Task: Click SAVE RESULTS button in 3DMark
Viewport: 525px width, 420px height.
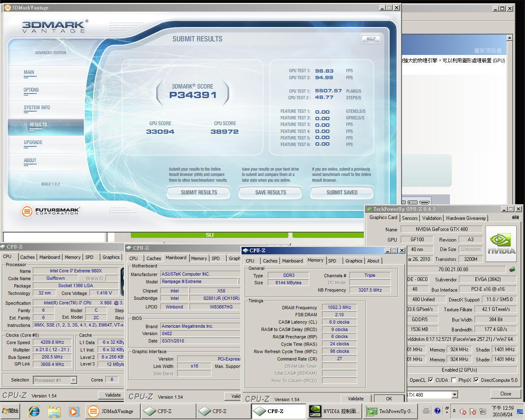Action: click(x=271, y=192)
